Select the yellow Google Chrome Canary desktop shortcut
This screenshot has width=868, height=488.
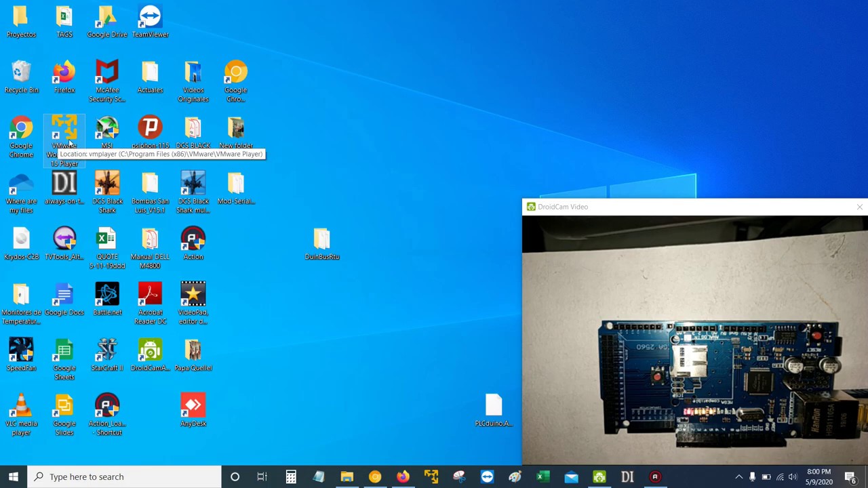(x=236, y=81)
